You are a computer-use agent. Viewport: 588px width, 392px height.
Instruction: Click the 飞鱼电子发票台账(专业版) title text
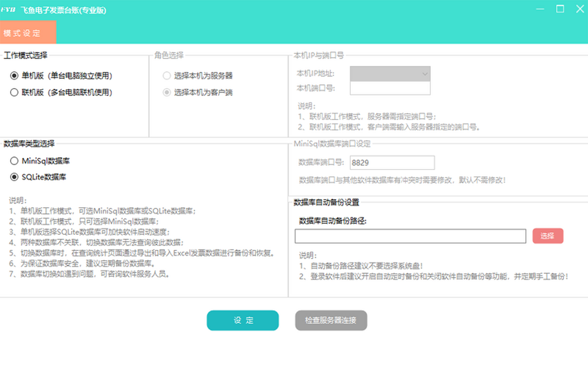(64, 10)
